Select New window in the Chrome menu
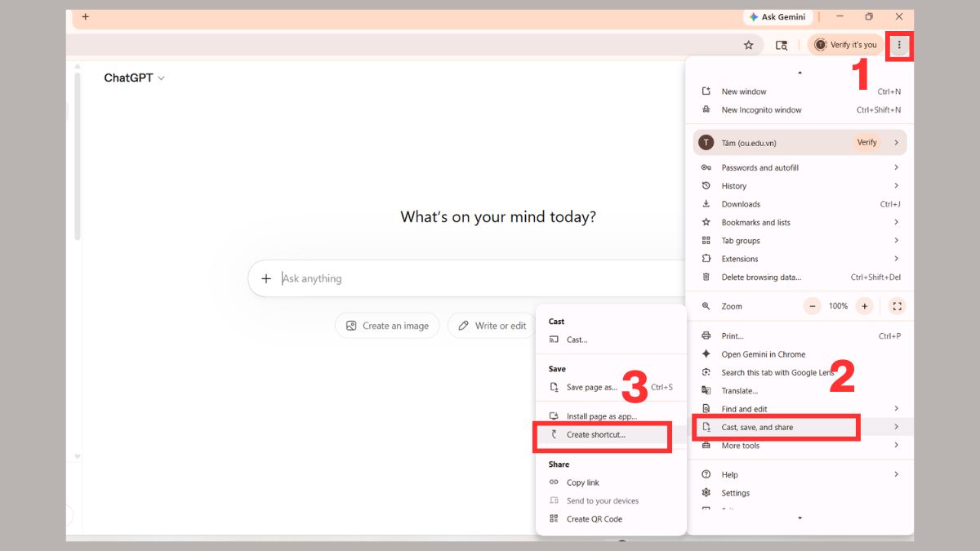This screenshot has height=551, width=980. coord(800,91)
